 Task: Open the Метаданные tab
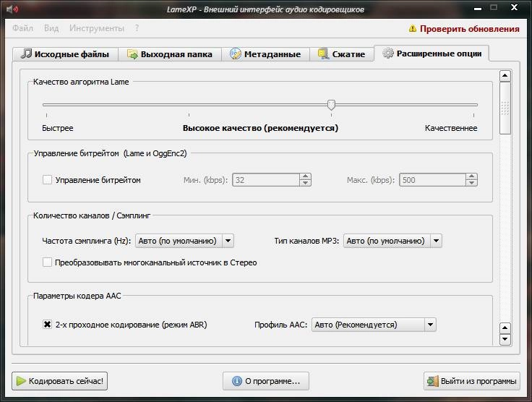point(265,54)
